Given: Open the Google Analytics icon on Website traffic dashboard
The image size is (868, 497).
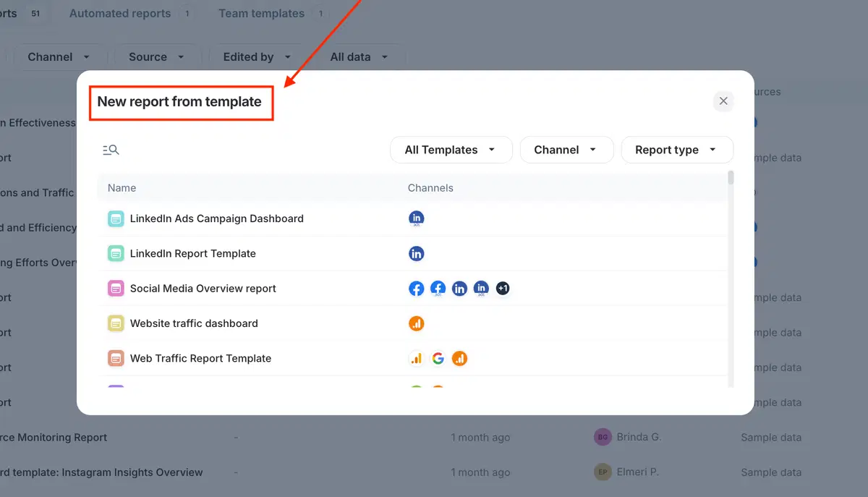Looking at the screenshot, I should click(416, 323).
